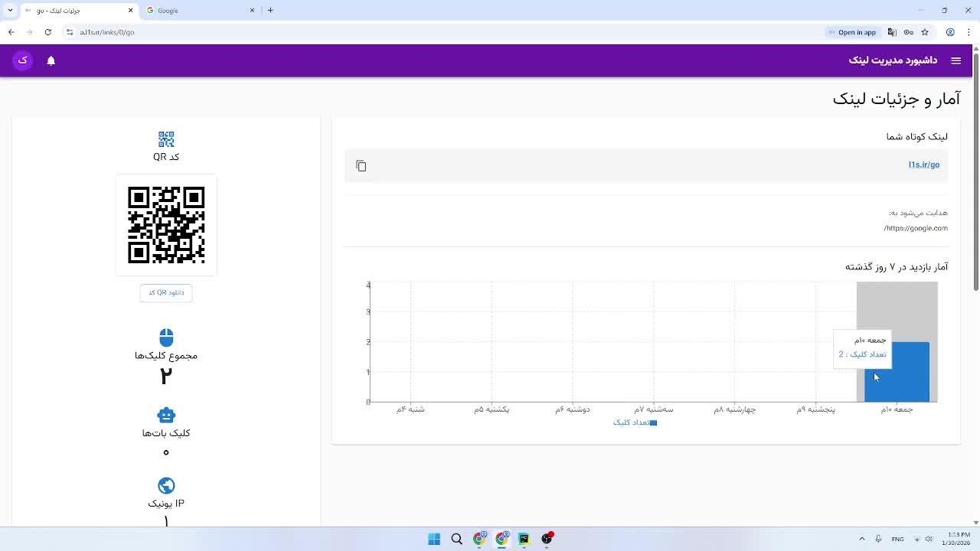Click the bot clicks robot icon
The width and height of the screenshot is (980, 551).
click(166, 415)
